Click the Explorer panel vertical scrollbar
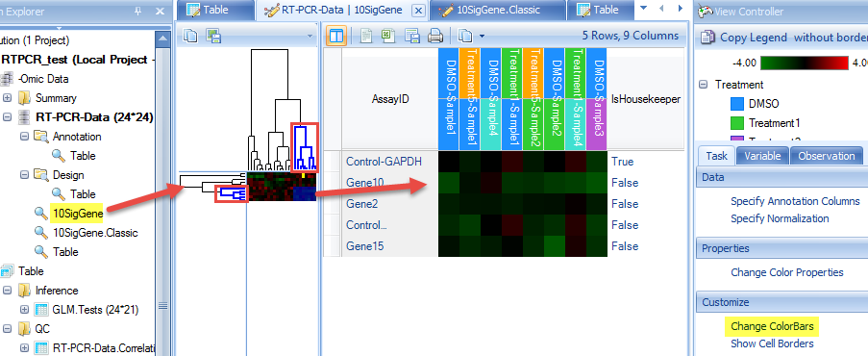 point(162,193)
